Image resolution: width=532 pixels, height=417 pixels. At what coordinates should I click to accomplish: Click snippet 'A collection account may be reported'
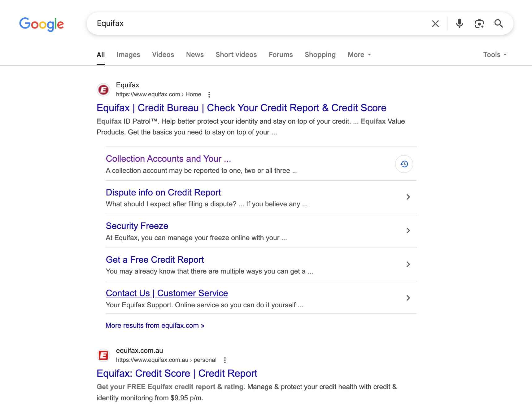[202, 171]
